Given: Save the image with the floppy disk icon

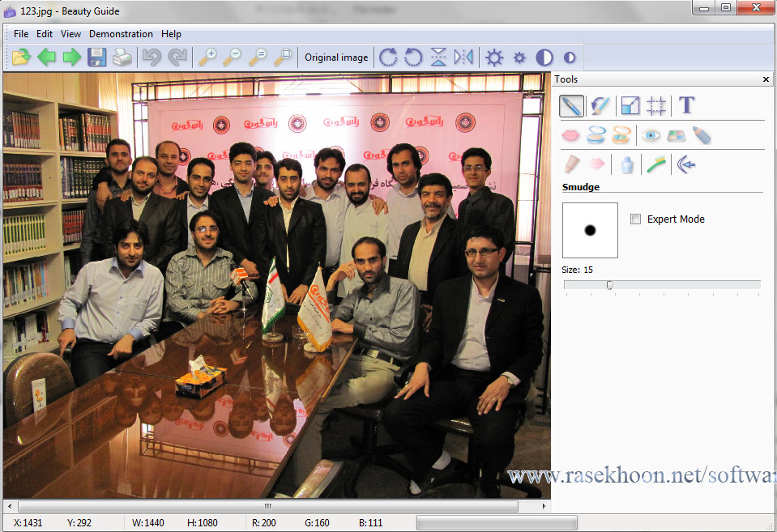Looking at the screenshot, I should pyautogui.click(x=96, y=57).
